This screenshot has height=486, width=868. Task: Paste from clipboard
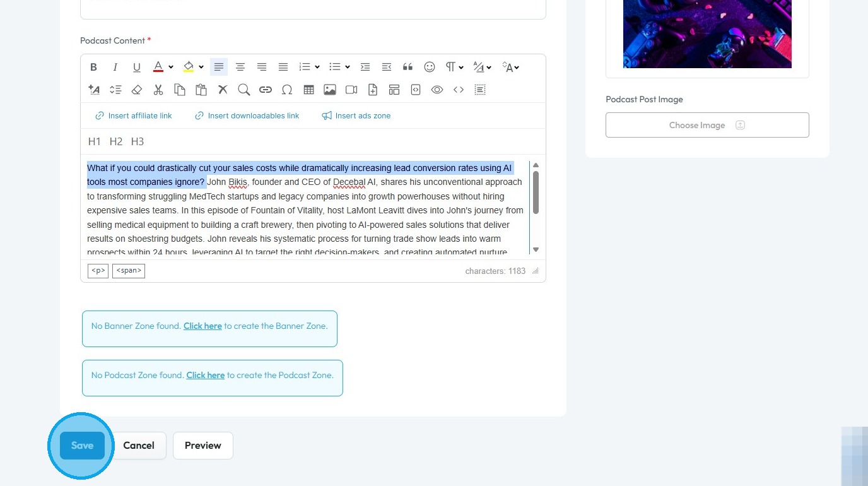point(201,90)
